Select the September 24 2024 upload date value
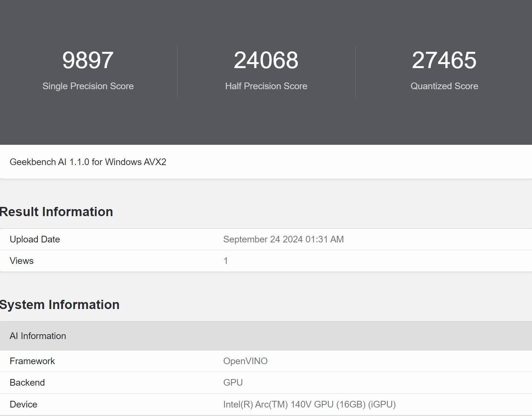Screen dimensions: 532x416 click(283, 239)
